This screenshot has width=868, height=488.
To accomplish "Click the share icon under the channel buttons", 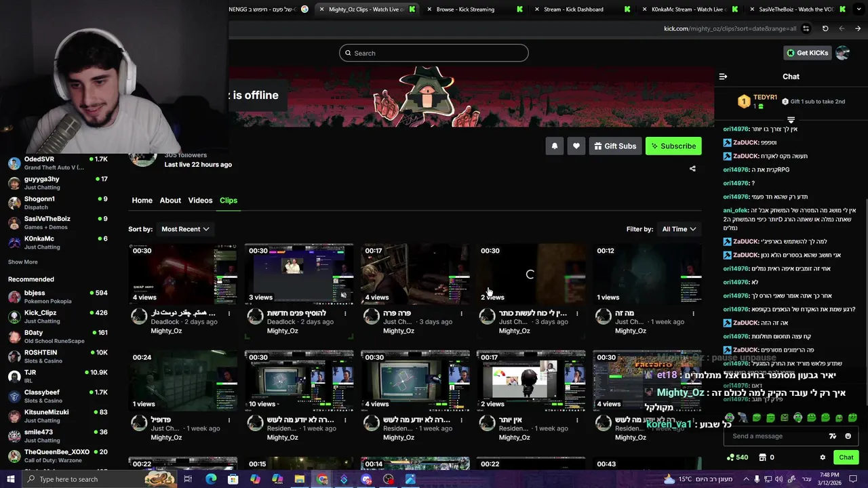I will point(692,169).
